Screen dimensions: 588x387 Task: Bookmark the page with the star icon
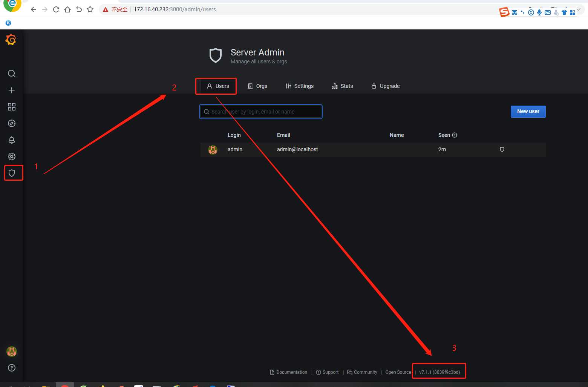coord(90,9)
